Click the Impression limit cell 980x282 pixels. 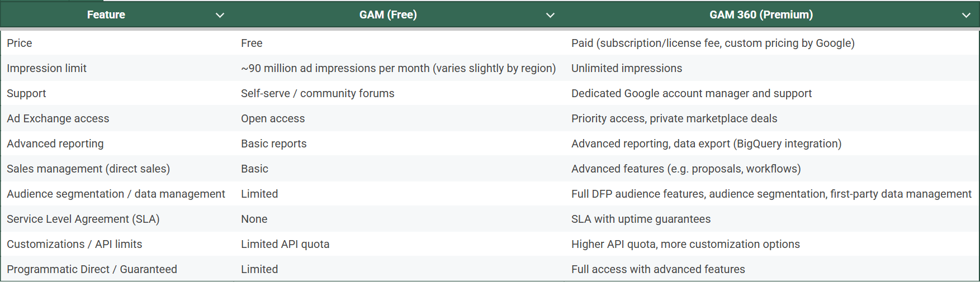(47, 68)
